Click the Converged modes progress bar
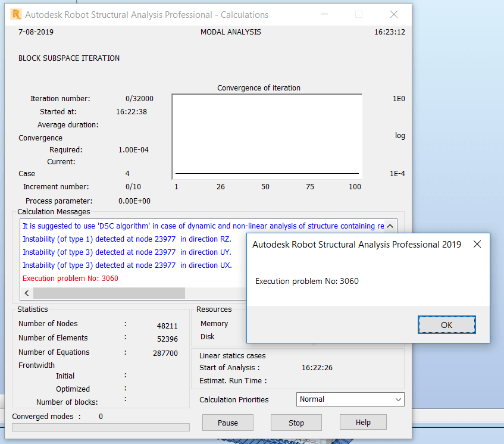Screen dimensions: 504x444 101,427
